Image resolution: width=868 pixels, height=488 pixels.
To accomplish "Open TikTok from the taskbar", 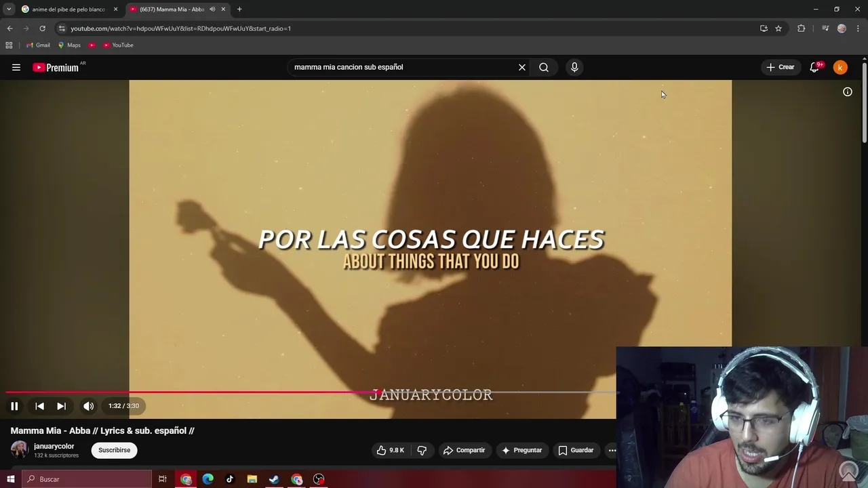I will [230, 479].
